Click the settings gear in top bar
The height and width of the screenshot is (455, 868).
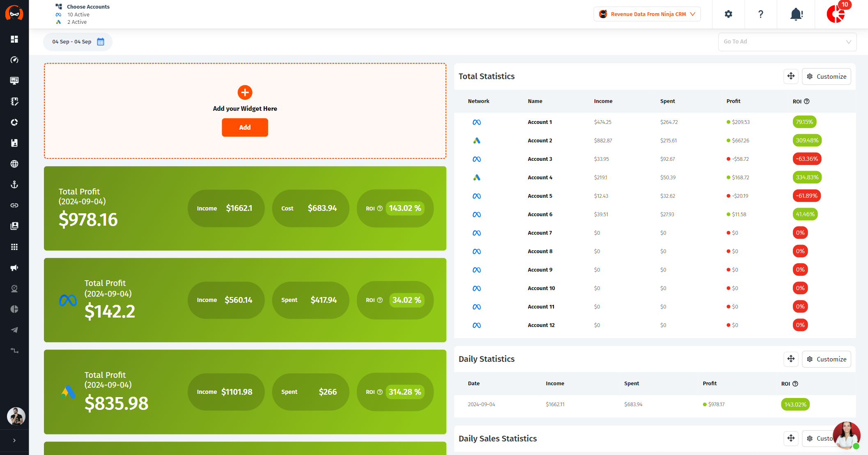click(x=728, y=14)
